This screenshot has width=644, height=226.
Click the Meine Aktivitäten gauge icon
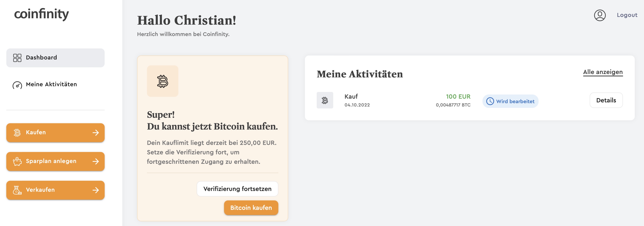click(17, 85)
